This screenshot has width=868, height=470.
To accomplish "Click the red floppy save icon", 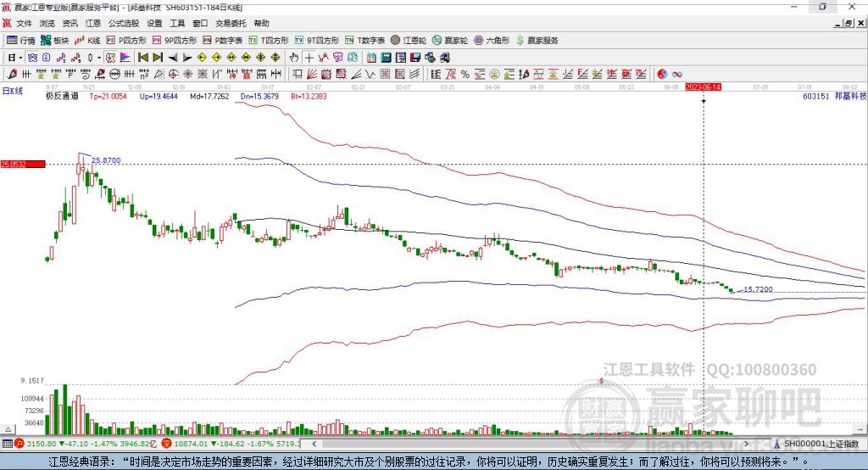I will pos(415,58).
